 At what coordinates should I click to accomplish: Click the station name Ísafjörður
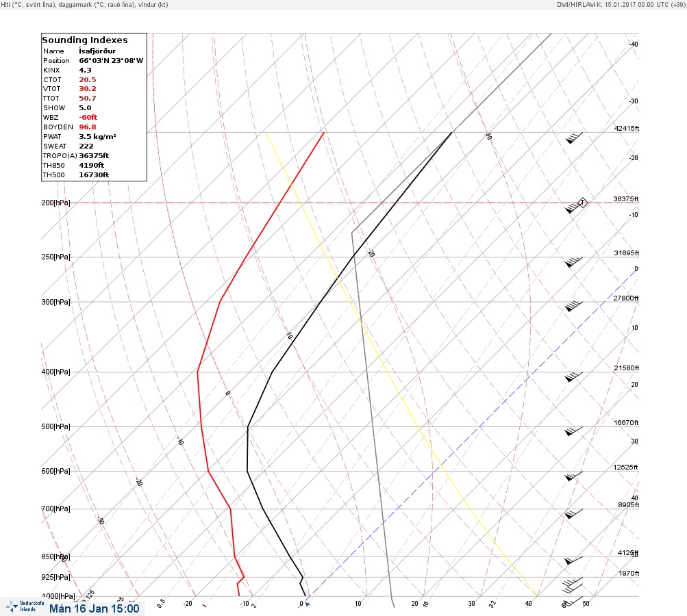click(x=97, y=51)
